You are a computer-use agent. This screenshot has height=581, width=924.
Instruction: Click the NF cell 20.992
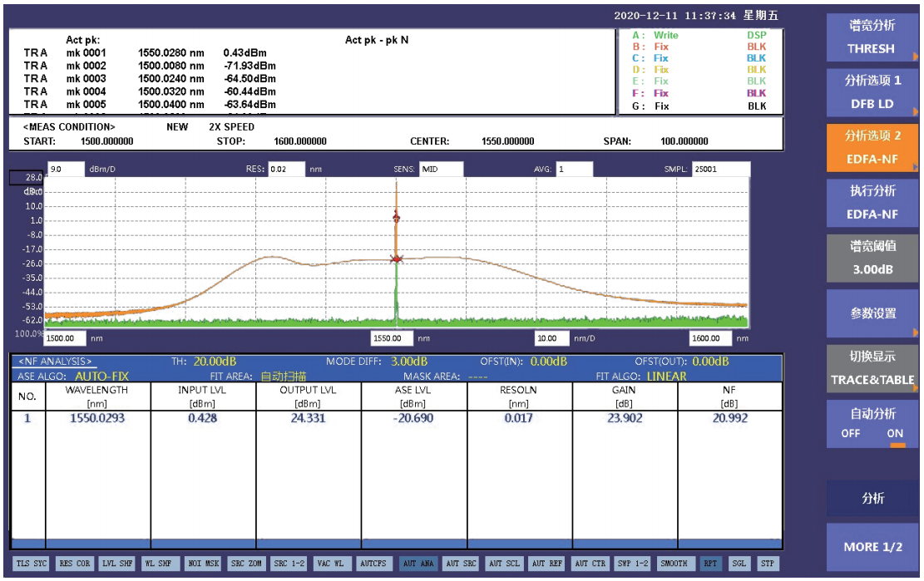pyautogui.click(x=730, y=419)
